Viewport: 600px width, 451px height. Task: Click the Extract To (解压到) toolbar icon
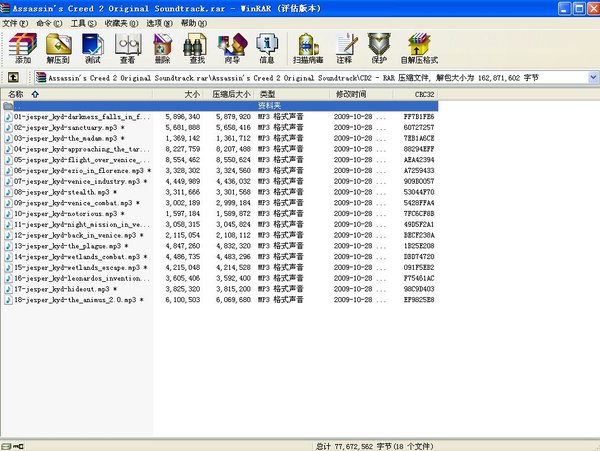(x=58, y=48)
